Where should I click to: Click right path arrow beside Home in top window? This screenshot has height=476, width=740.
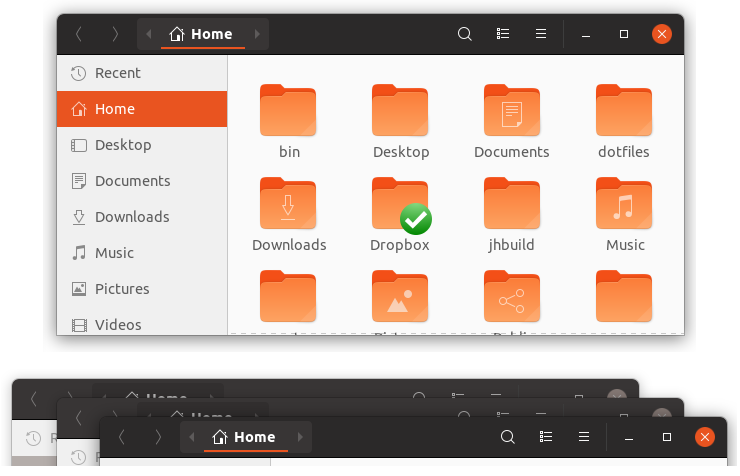coord(257,34)
